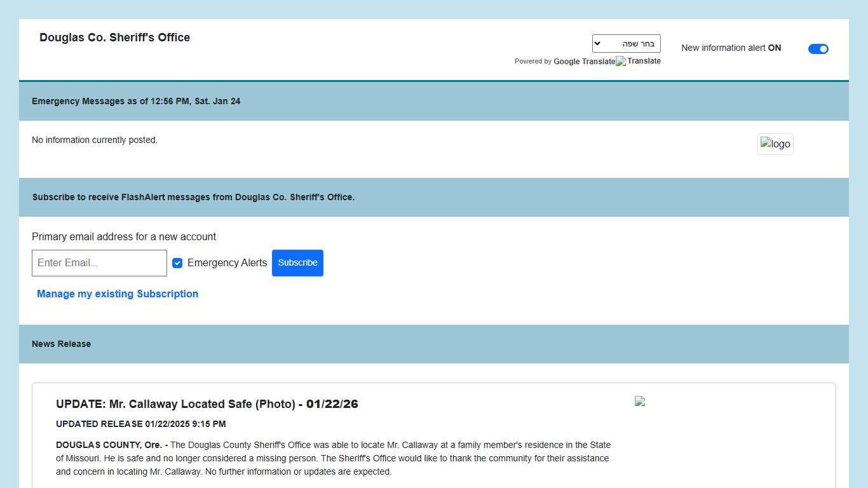The width and height of the screenshot is (868, 488).
Task: Open the language selection dropdown
Action: pos(626,44)
